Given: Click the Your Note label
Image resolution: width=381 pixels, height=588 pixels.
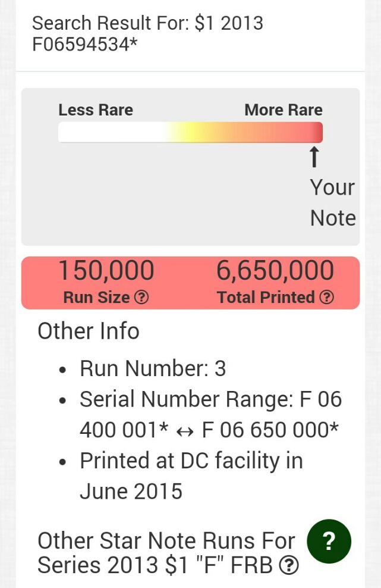Looking at the screenshot, I should click(333, 202).
